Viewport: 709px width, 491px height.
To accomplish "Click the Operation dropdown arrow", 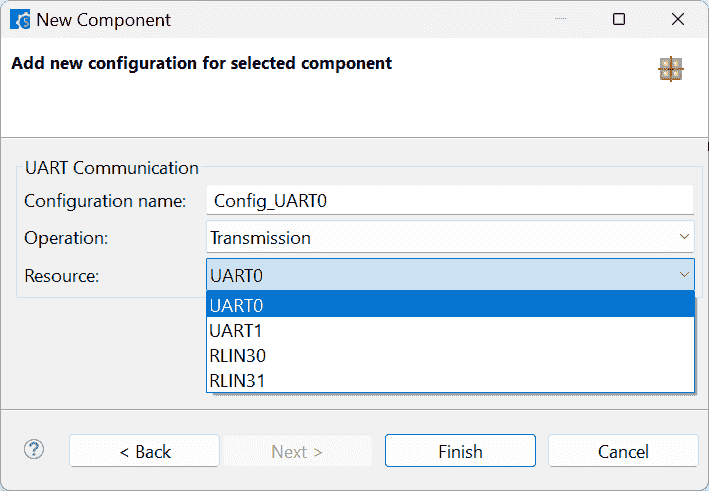I will (x=684, y=237).
